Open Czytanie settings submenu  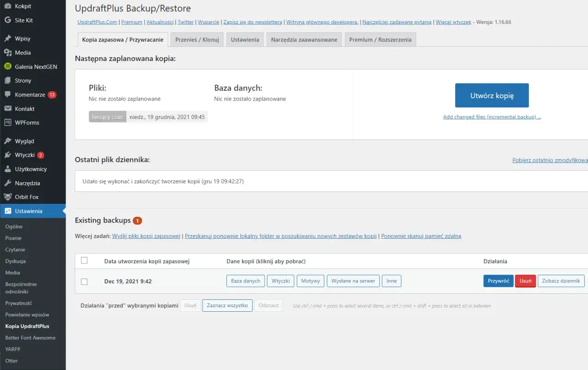(x=15, y=249)
